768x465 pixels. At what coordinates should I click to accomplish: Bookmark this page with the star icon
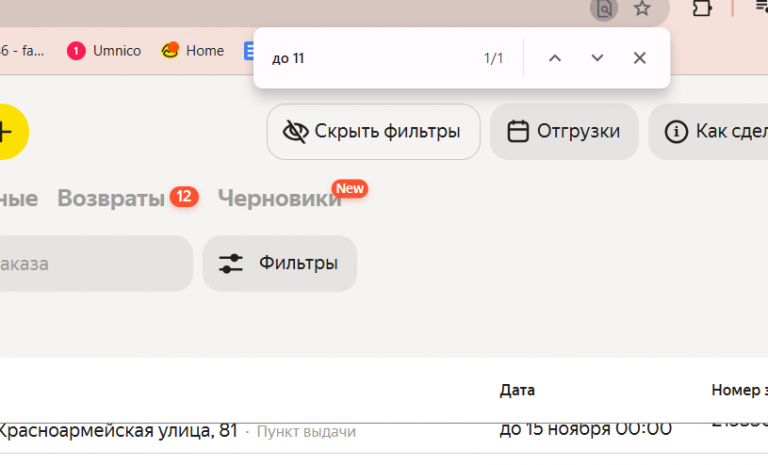(x=642, y=8)
